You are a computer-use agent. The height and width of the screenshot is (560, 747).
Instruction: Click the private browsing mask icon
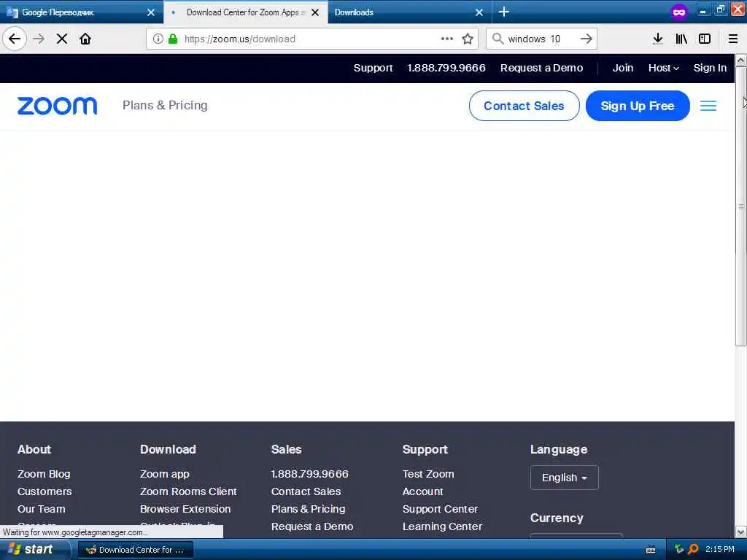tap(679, 12)
